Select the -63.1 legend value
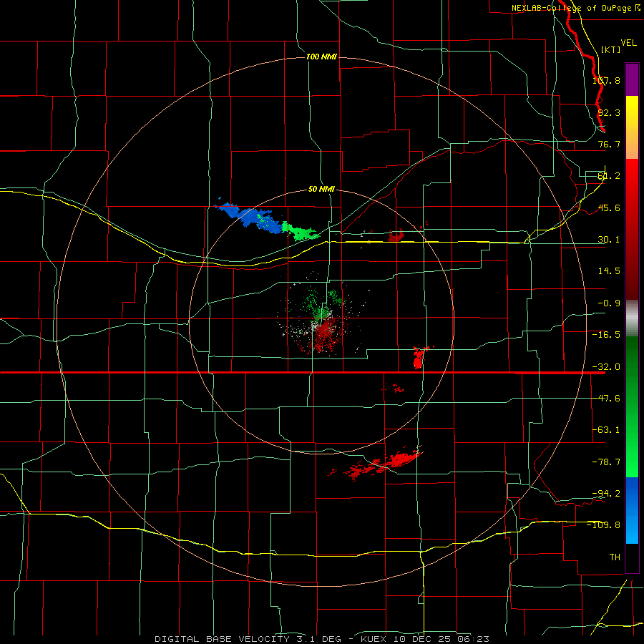 [606, 430]
